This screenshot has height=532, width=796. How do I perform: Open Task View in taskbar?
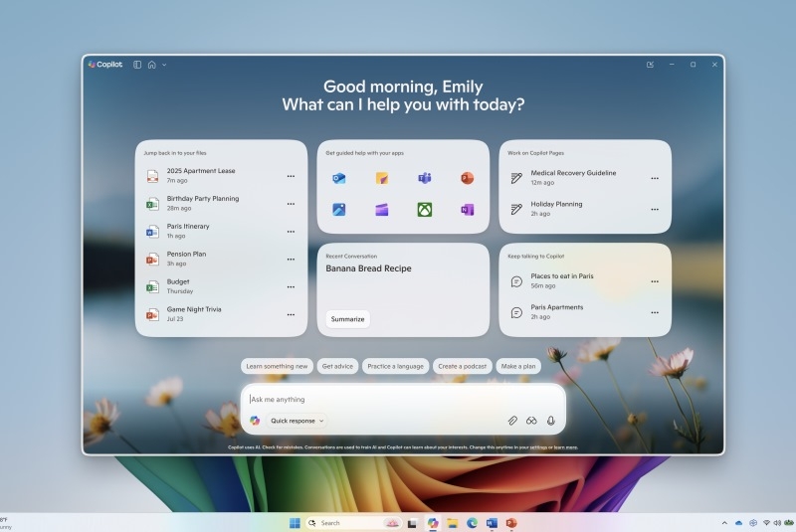pos(412,523)
